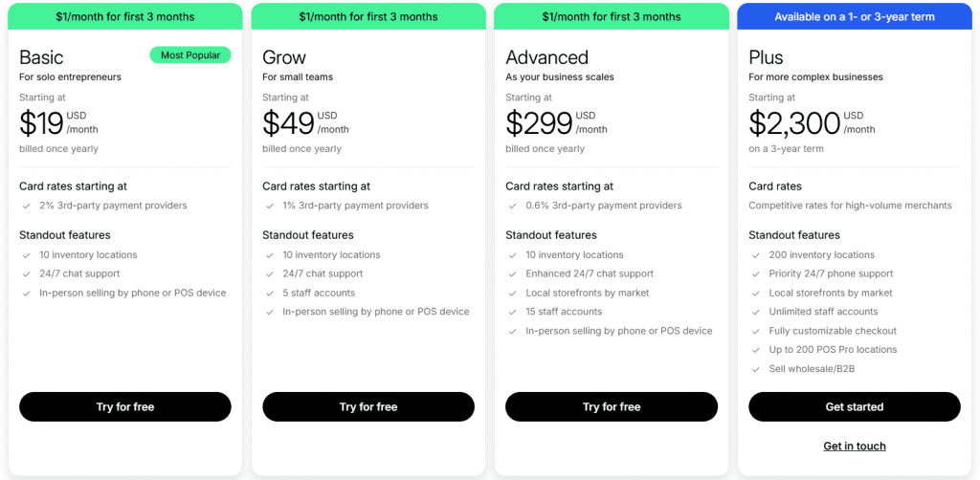Click checkmark beside 5 staff accounts

pos(268,293)
